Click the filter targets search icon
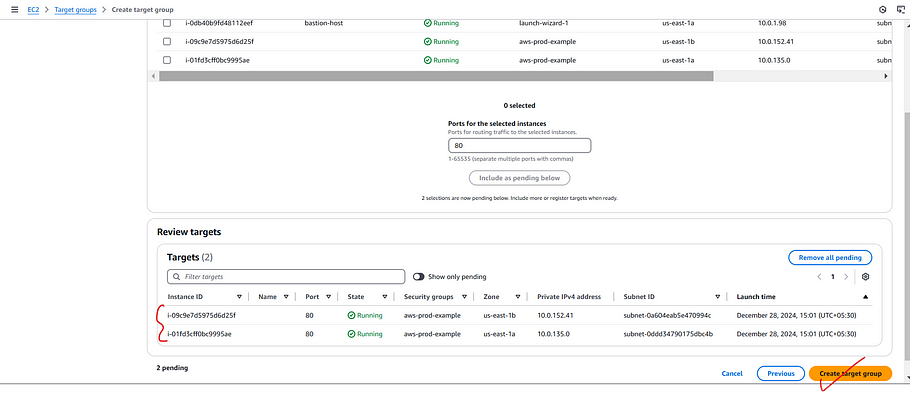Image resolution: width=910 pixels, height=393 pixels. pos(176,277)
